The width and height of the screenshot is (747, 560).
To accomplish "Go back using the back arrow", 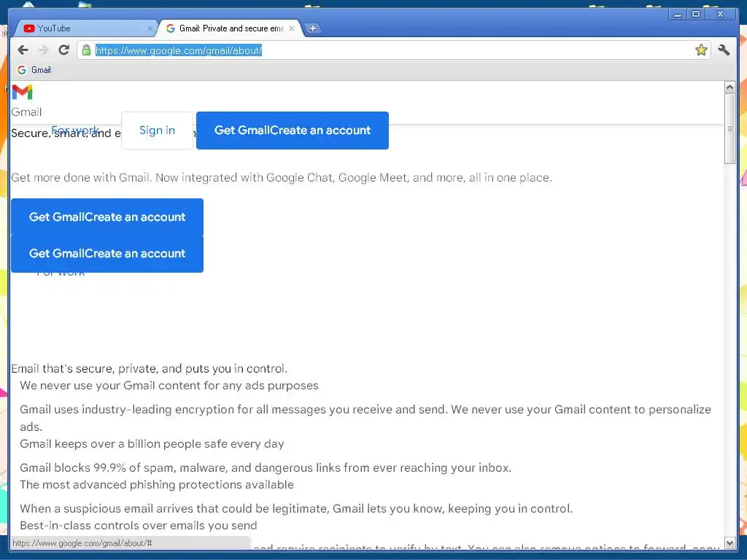I will click(23, 50).
